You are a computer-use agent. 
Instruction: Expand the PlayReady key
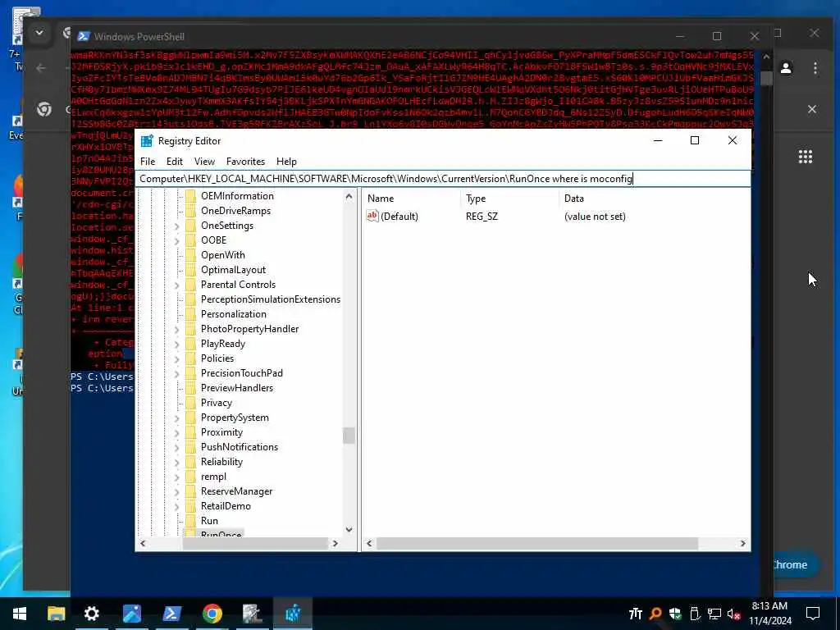(177, 345)
